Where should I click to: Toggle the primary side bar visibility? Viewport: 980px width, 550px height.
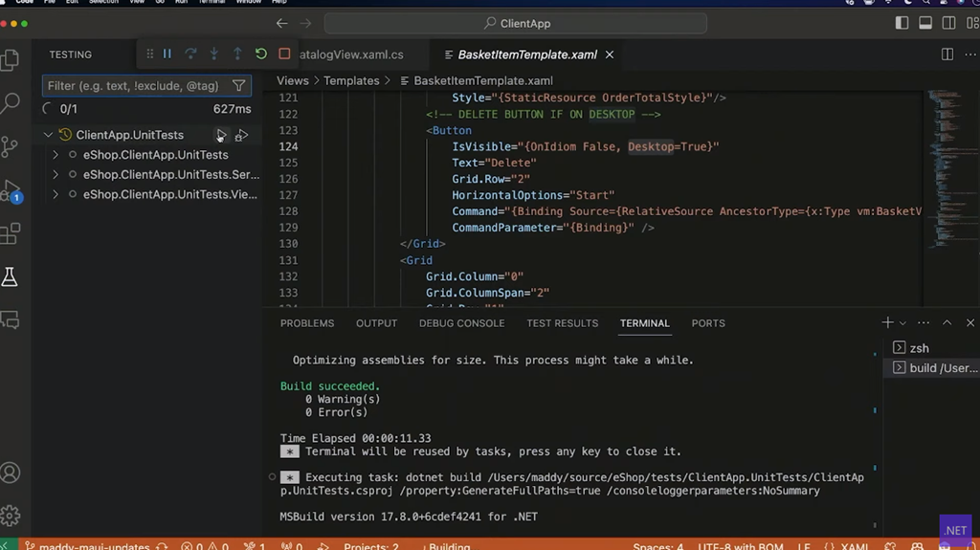[902, 23]
